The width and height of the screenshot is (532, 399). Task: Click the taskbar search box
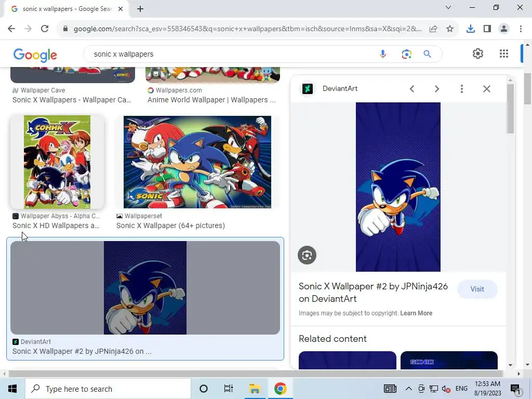click(x=108, y=389)
